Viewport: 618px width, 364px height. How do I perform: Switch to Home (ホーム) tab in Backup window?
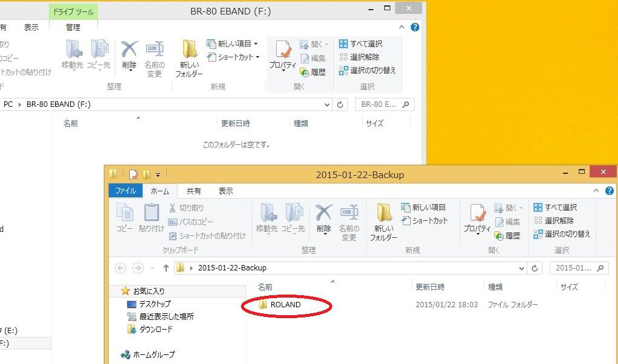[x=159, y=191]
